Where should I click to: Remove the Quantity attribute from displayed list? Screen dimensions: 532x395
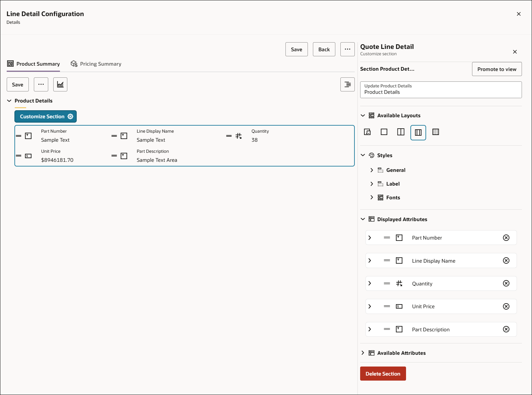click(506, 283)
